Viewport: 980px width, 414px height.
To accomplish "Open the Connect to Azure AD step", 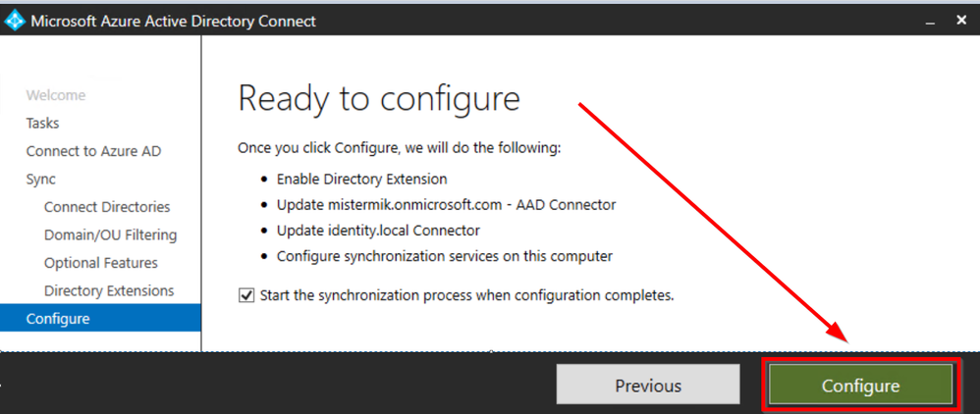I will (93, 151).
